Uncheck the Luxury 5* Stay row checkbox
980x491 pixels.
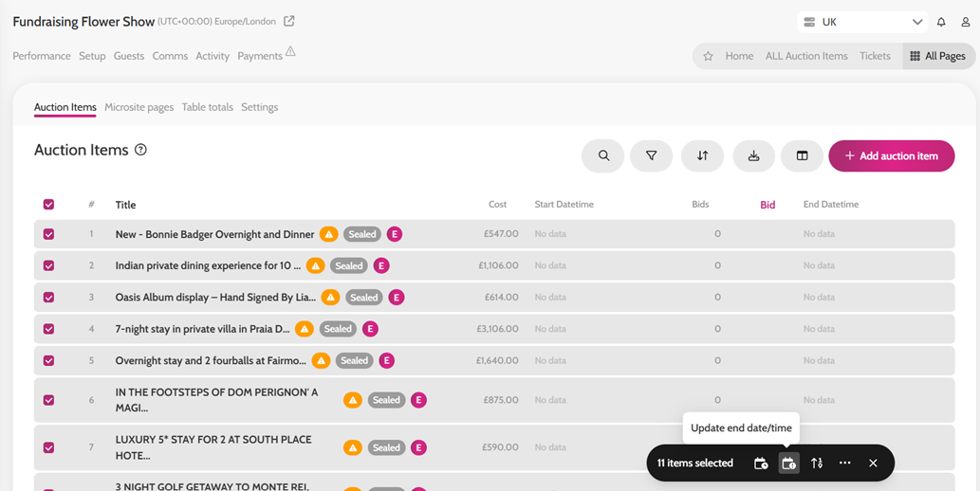pos(48,447)
